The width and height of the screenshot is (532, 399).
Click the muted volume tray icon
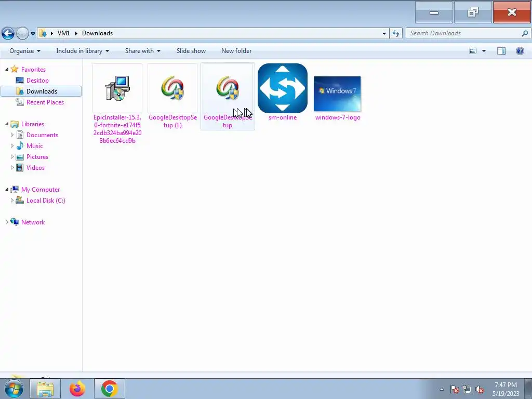point(480,389)
